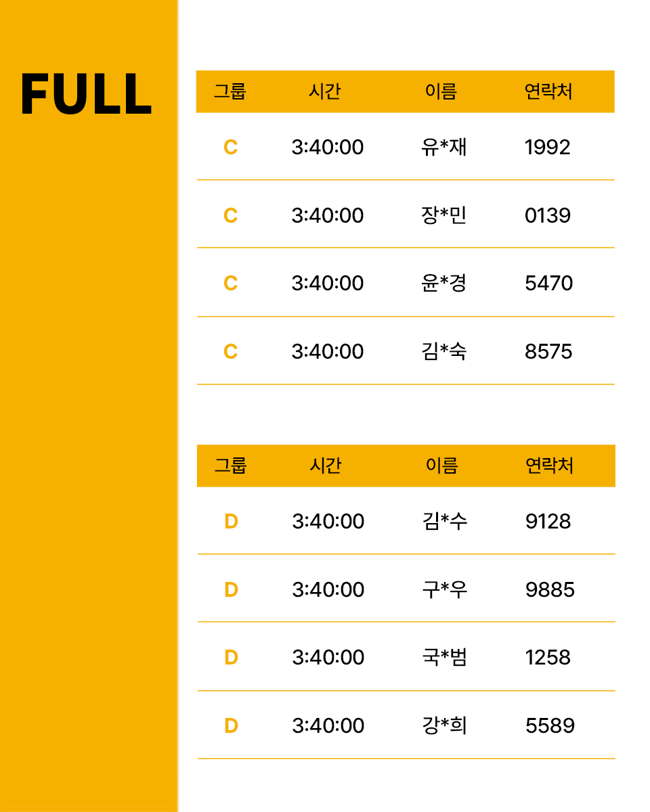650x812 pixels.
Task: Click the name 유*재 in the table
Action: click(x=443, y=147)
